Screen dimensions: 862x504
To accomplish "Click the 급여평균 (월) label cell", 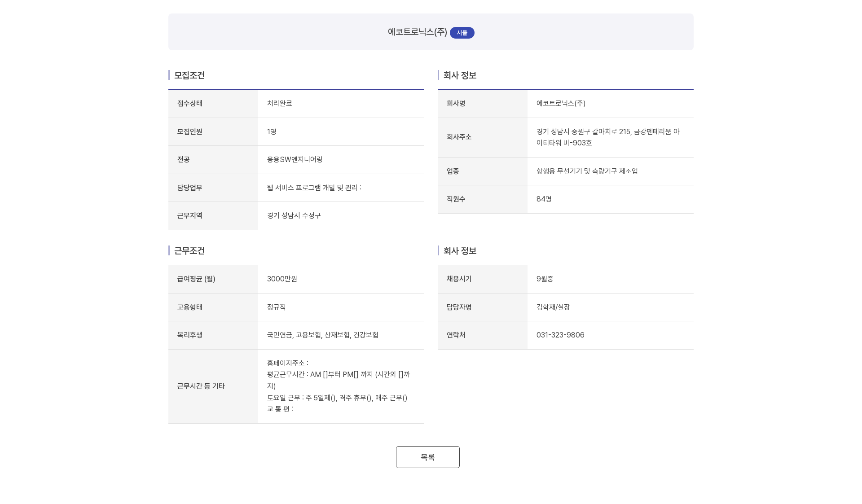I will 213,279.
